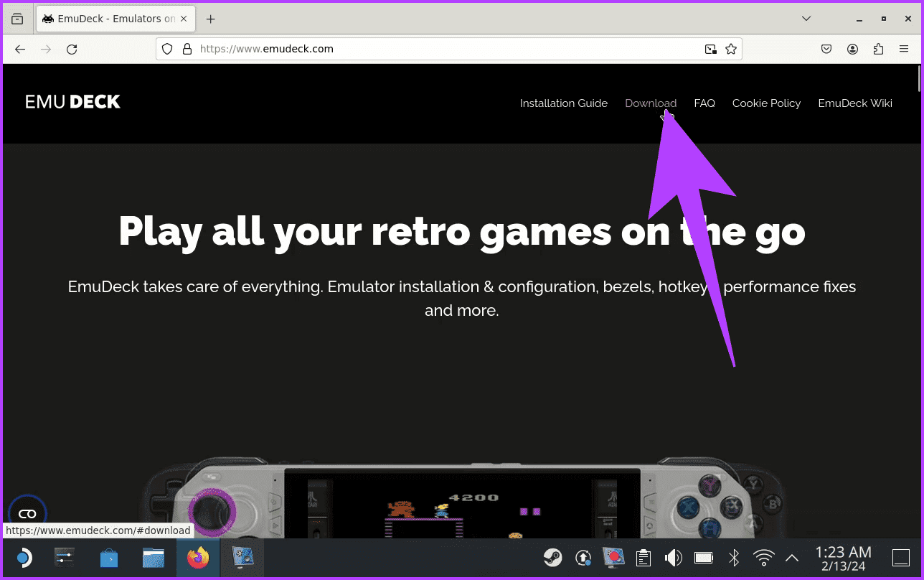Image resolution: width=924 pixels, height=580 pixels.
Task: Open the FAQ nav link
Action: tap(704, 103)
